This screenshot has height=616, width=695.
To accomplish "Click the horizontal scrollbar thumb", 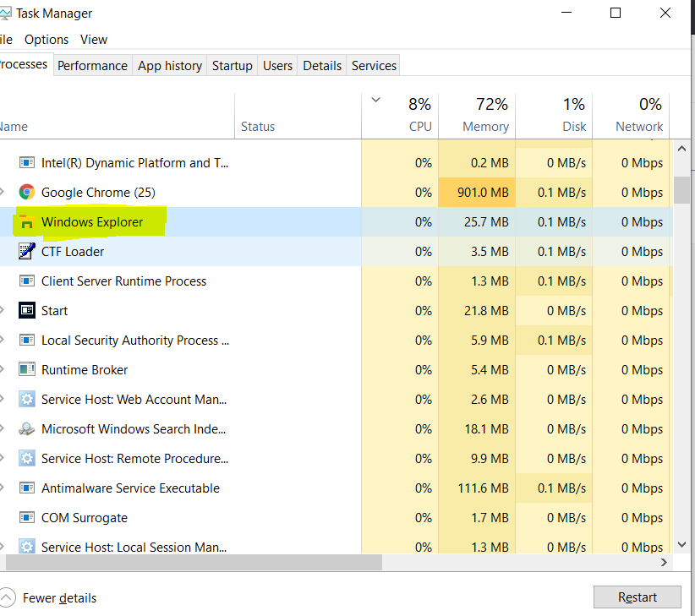I will click(194, 562).
